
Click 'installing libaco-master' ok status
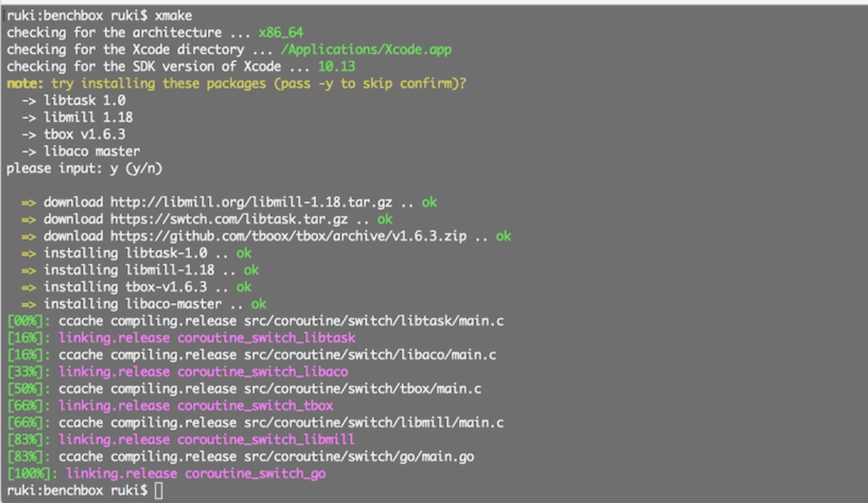tap(259, 304)
